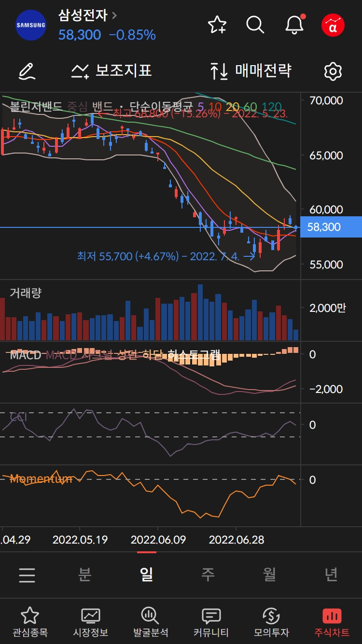This screenshot has height=644, width=362.
Task: Select the pencil drawing tool icon
Action: point(28,71)
